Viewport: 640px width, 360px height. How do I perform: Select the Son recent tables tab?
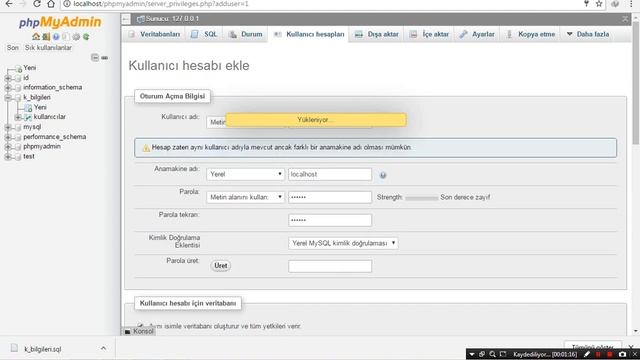(13, 48)
